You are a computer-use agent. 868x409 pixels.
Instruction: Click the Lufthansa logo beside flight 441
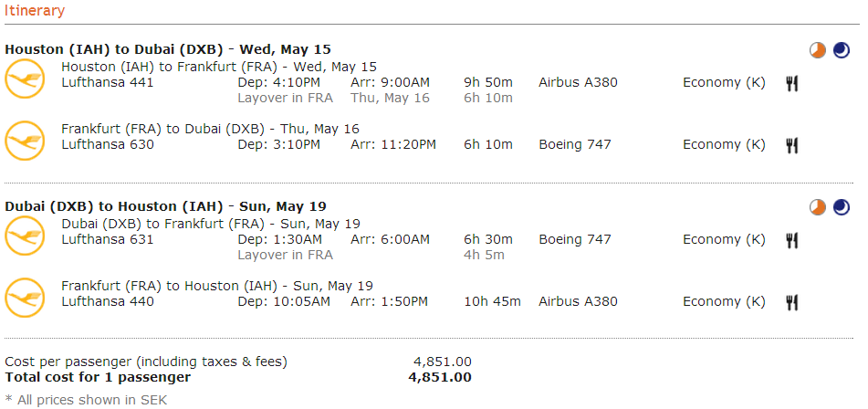coord(25,79)
